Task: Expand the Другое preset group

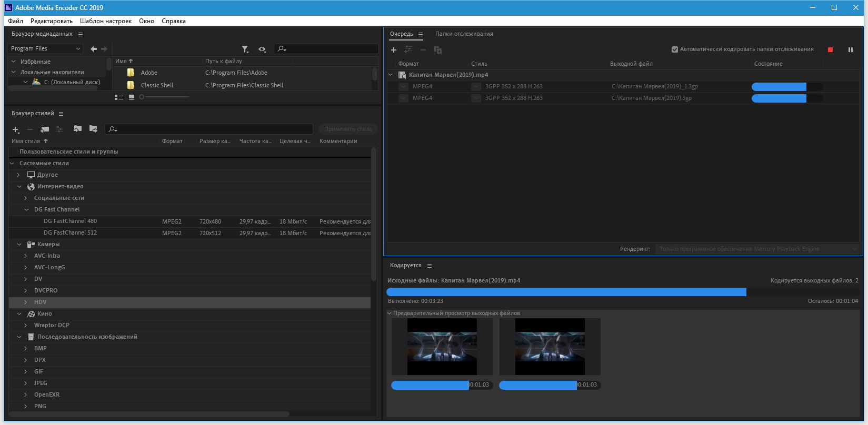Action: 18,175
